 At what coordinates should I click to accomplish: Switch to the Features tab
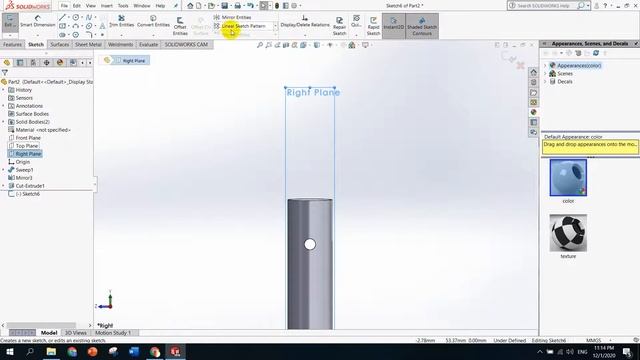click(12, 44)
